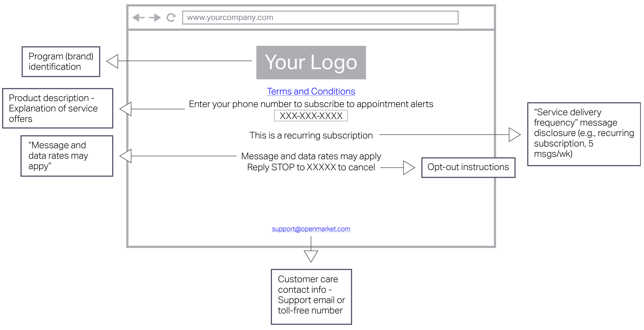Click the downward arrowhead above Customer care box
This screenshot has width=644, height=330.
pos(311,256)
